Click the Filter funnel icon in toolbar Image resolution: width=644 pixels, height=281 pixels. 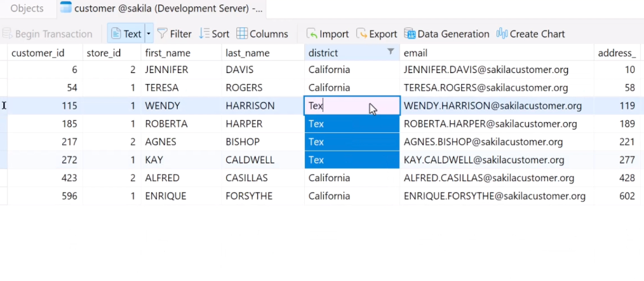pos(163,34)
